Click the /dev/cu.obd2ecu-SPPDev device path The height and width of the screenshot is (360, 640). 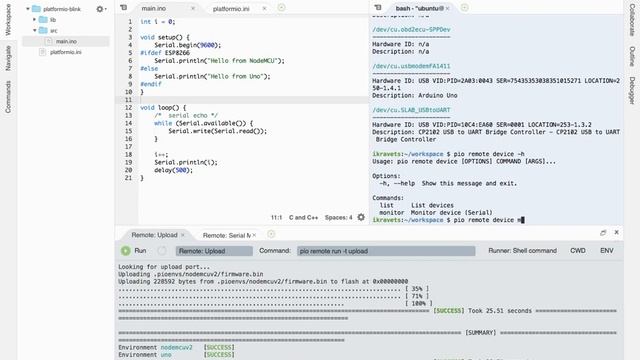pyautogui.click(x=411, y=30)
